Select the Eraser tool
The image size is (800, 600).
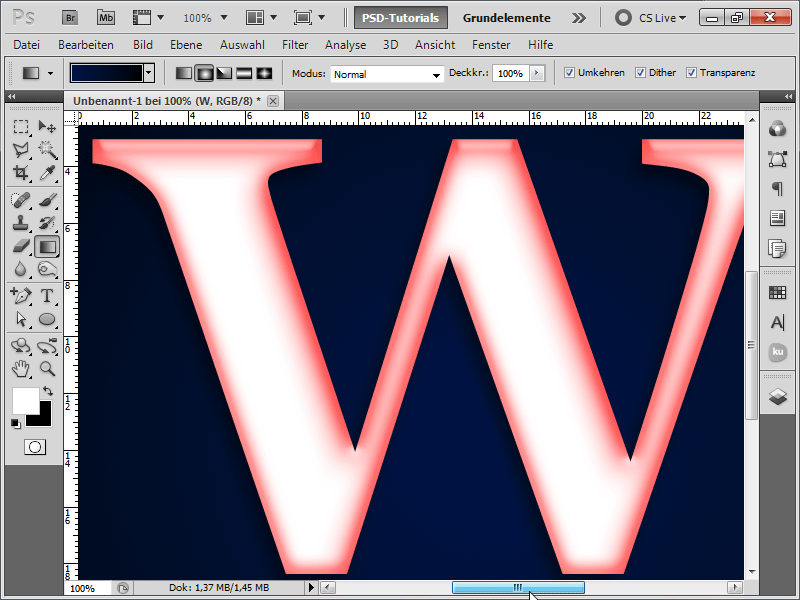[x=21, y=246]
